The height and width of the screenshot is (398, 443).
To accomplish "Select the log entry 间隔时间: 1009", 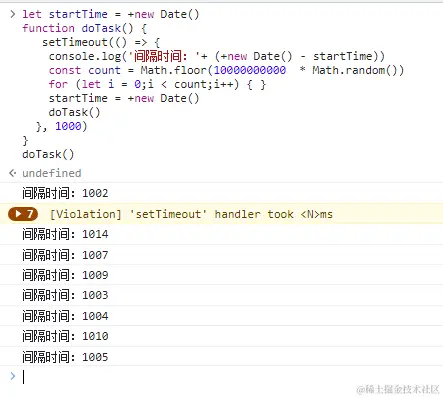I will [x=65, y=275].
